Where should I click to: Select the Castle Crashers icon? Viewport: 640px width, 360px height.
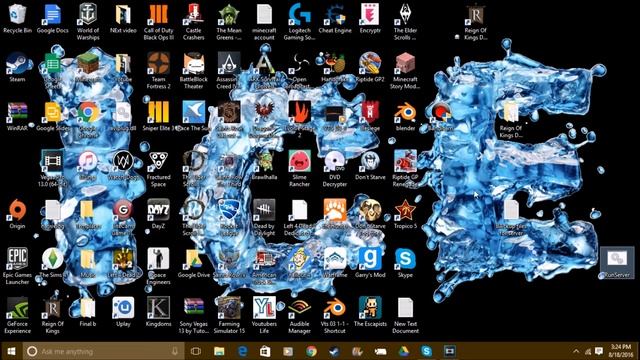point(193,22)
